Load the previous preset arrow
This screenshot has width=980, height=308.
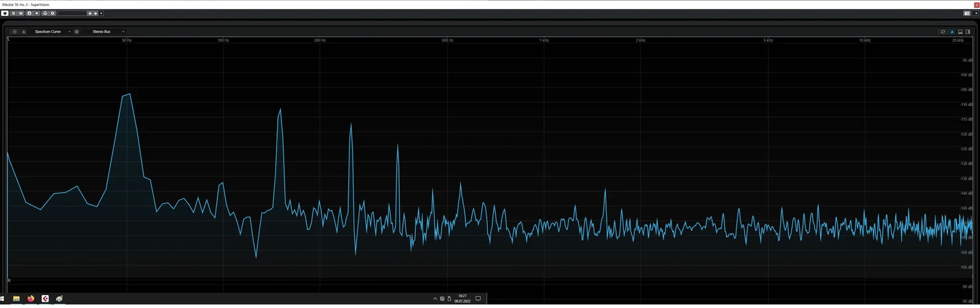(x=90, y=13)
